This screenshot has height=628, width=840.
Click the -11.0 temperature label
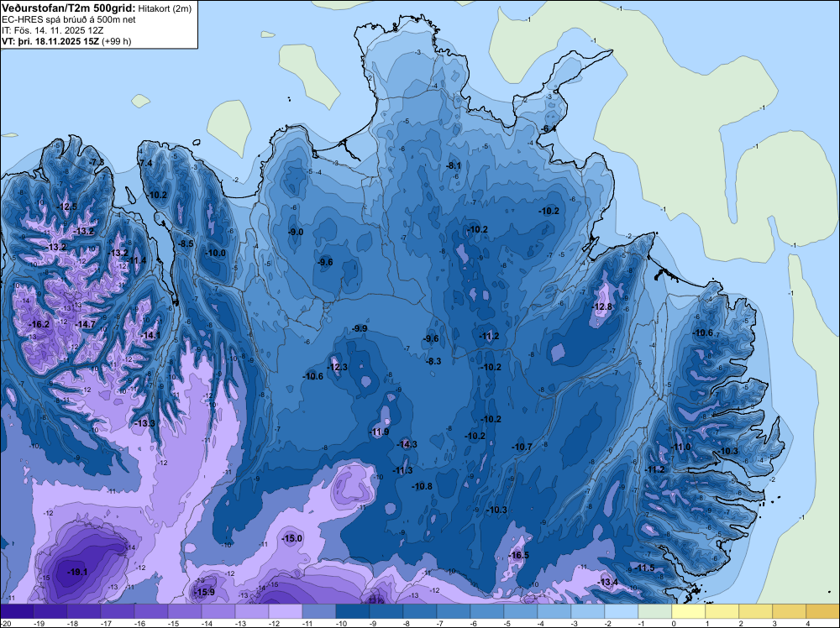coord(680,447)
